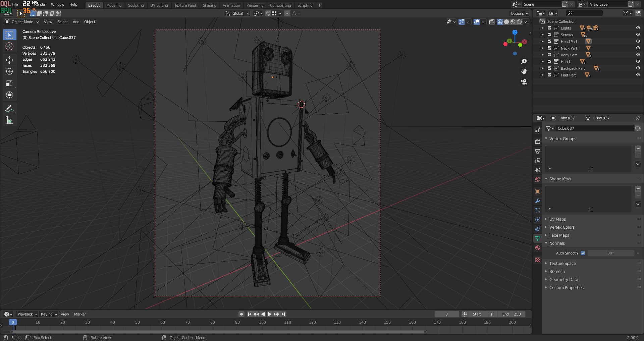Switch to the Shading workspace tab

[x=209, y=5]
